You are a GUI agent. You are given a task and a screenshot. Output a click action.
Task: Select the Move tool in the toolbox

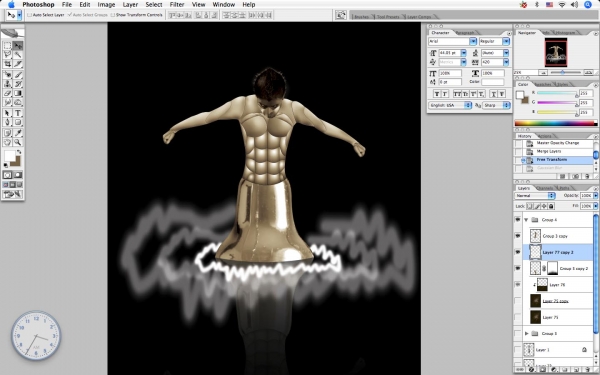tap(18, 46)
